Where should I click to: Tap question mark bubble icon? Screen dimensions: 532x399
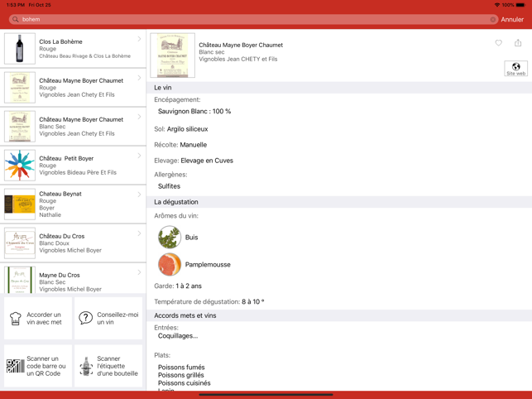[85, 318]
